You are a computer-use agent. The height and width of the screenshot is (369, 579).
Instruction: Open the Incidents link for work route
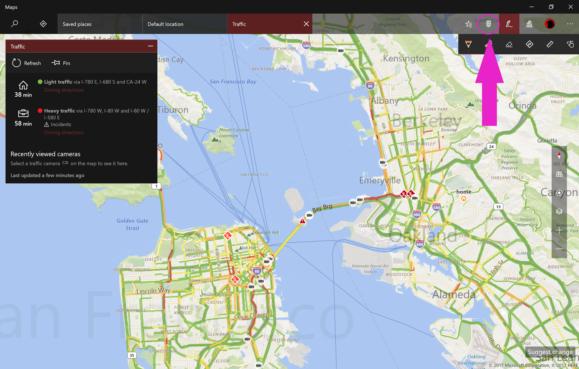tap(58, 124)
